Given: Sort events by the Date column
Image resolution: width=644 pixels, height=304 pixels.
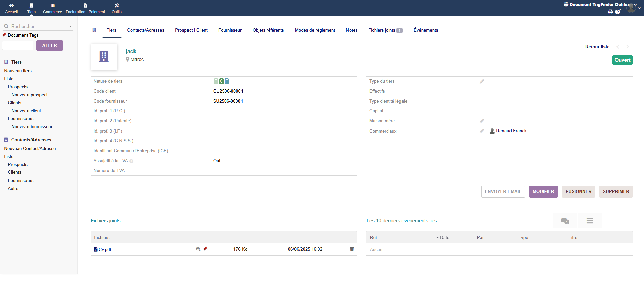Looking at the screenshot, I should pyautogui.click(x=444, y=237).
